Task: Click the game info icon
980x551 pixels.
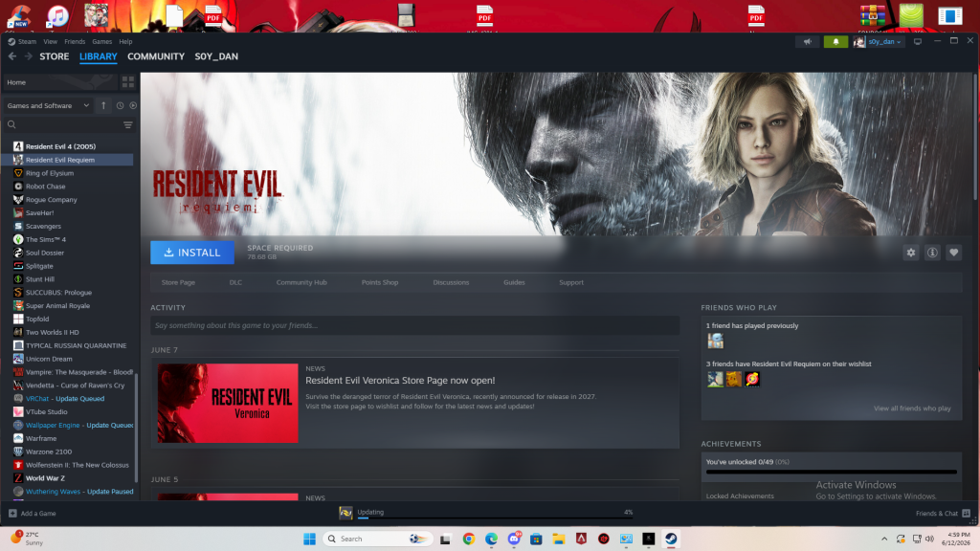Action: coord(932,253)
